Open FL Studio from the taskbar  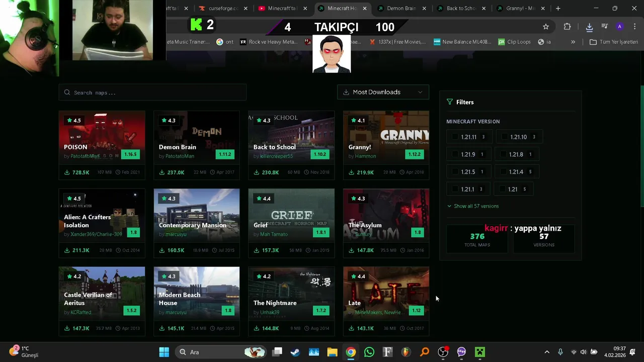(x=406, y=352)
